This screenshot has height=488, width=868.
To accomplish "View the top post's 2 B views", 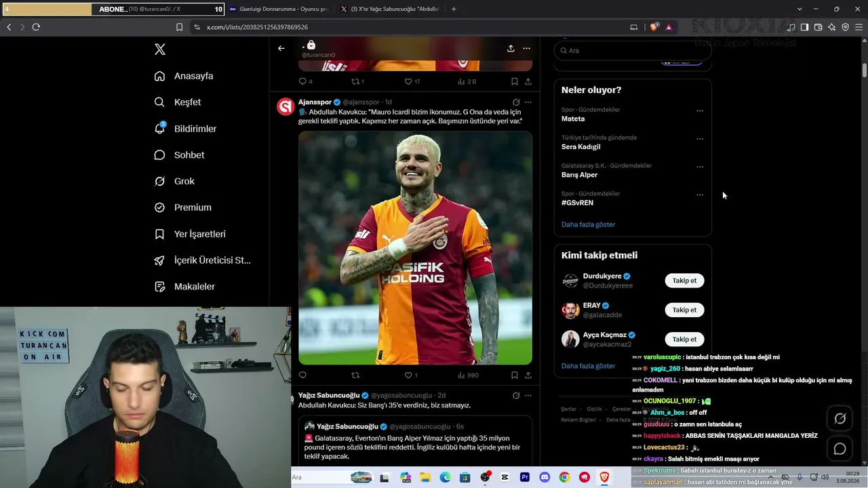I will [467, 81].
